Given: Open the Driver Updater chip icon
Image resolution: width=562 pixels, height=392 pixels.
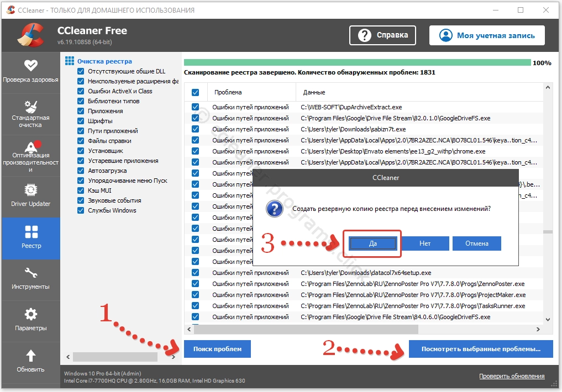Looking at the screenshot, I should click(31, 190).
